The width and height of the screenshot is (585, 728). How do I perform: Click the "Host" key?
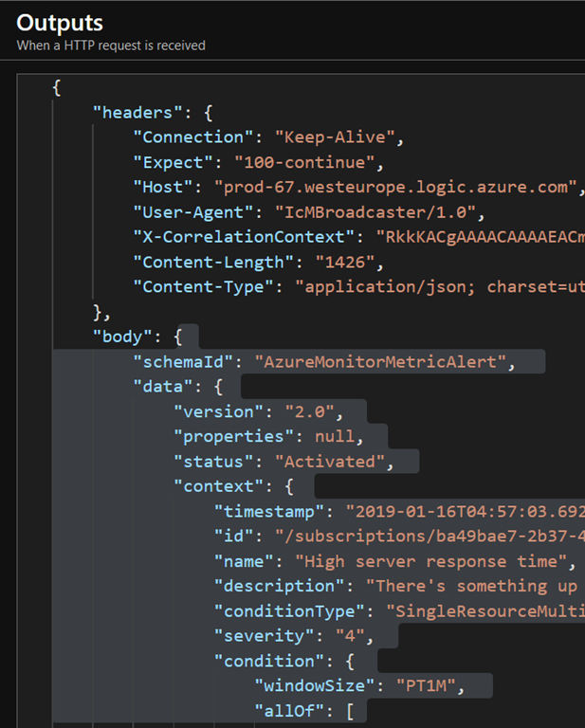pos(162,187)
